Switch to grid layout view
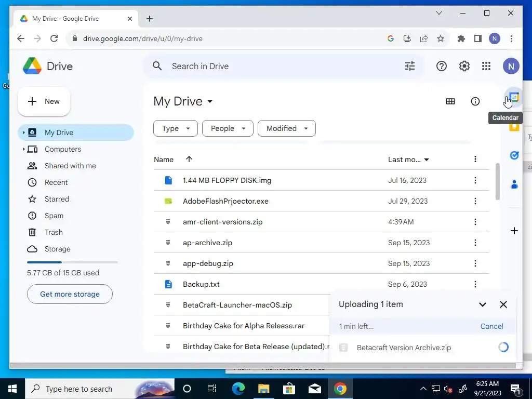The image size is (532, 399). point(450,101)
